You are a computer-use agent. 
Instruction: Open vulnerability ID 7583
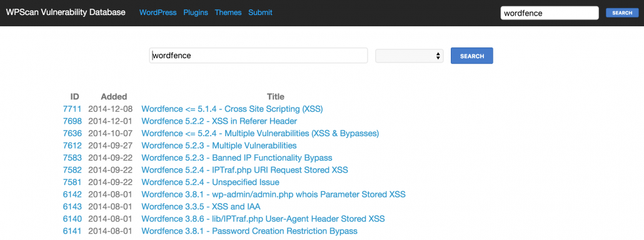coord(73,158)
